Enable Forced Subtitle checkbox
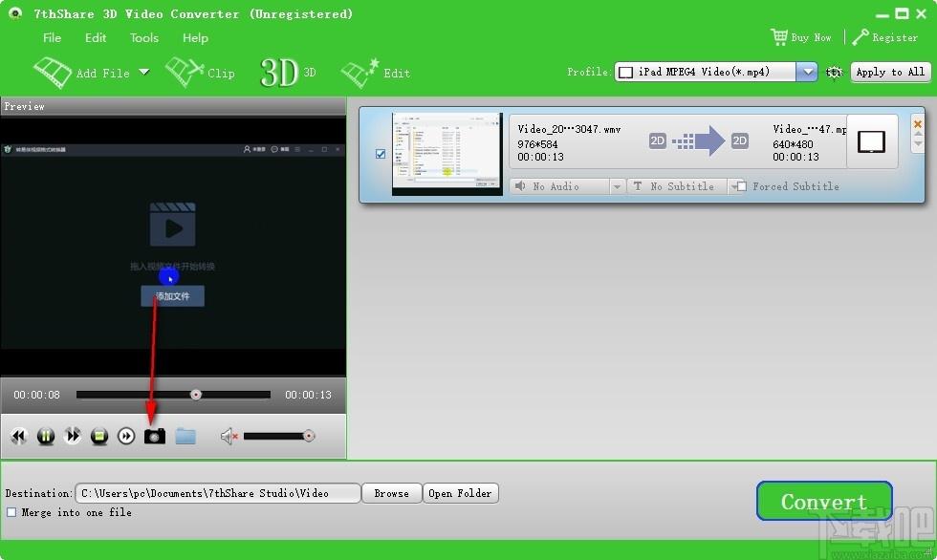Viewport: 937px width, 560px height. pos(742,186)
